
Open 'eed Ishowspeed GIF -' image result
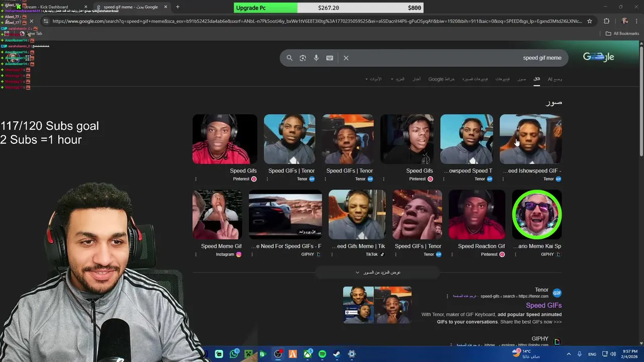point(530,139)
